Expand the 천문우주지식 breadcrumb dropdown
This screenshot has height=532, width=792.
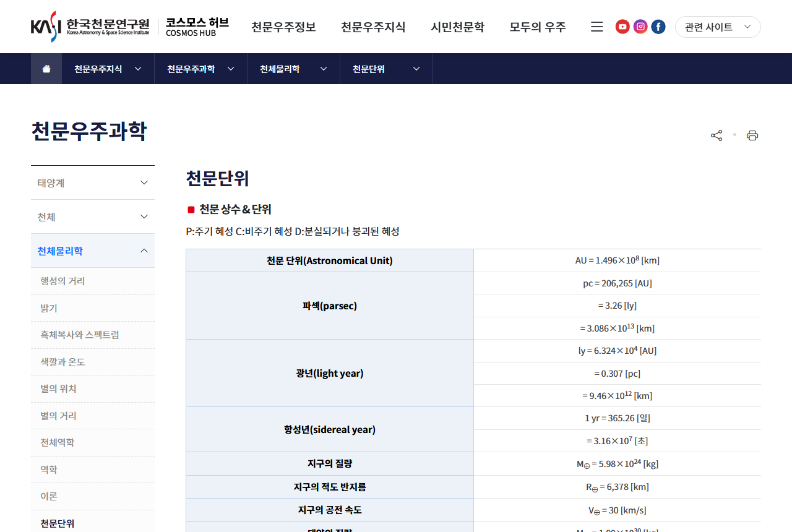tap(108, 69)
